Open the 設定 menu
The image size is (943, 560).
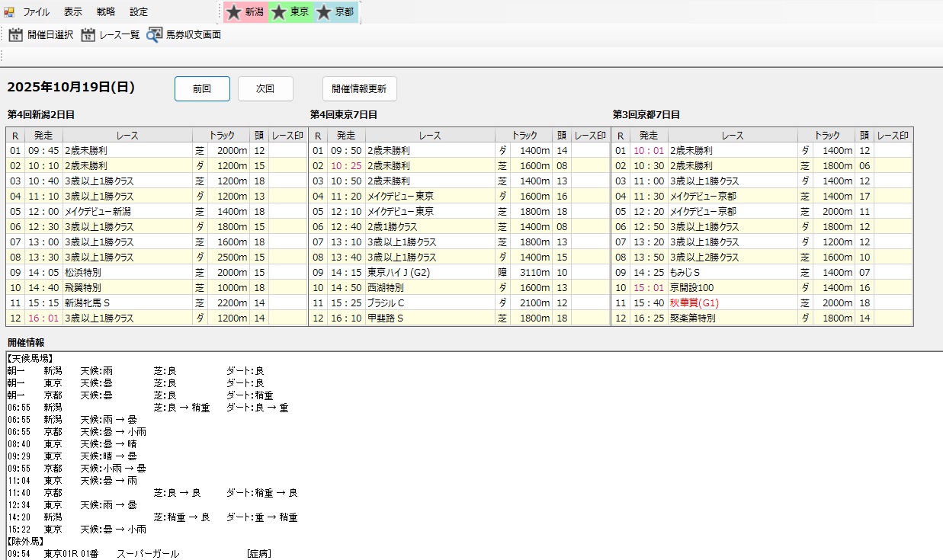tap(139, 12)
